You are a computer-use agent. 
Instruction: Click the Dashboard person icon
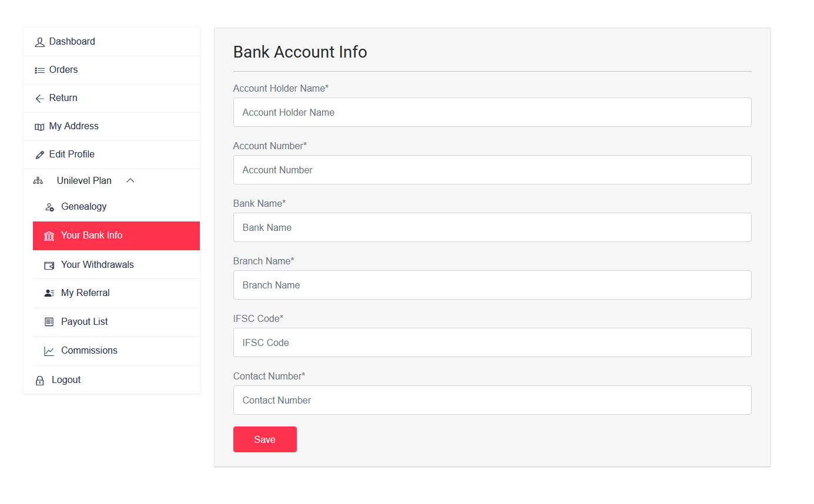[x=40, y=42]
